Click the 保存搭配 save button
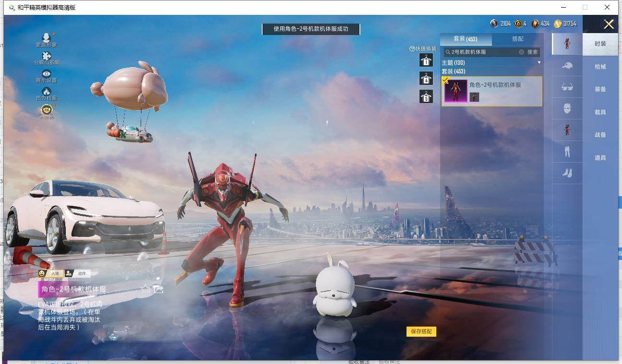This screenshot has width=622, height=364. [x=421, y=331]
